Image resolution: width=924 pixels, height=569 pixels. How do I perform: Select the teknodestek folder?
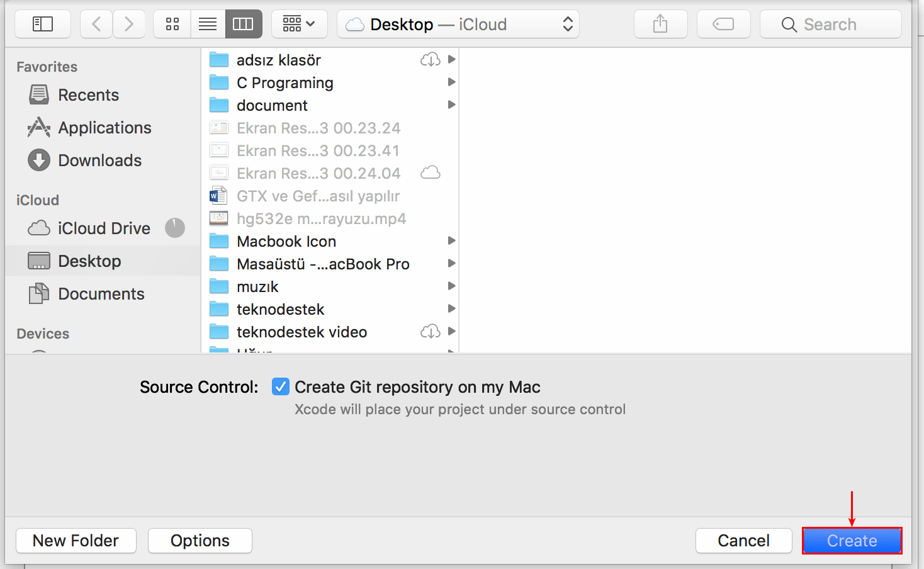280,309
